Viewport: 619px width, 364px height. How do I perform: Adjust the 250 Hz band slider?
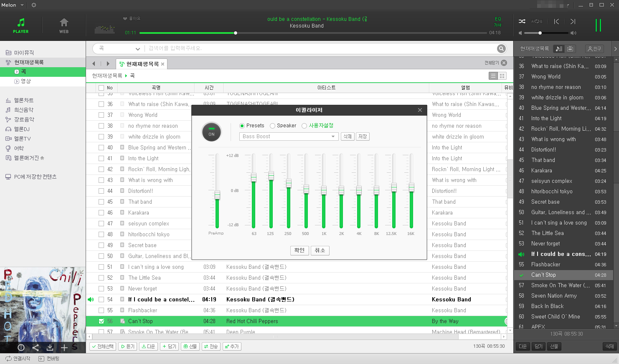click(289, 183)
